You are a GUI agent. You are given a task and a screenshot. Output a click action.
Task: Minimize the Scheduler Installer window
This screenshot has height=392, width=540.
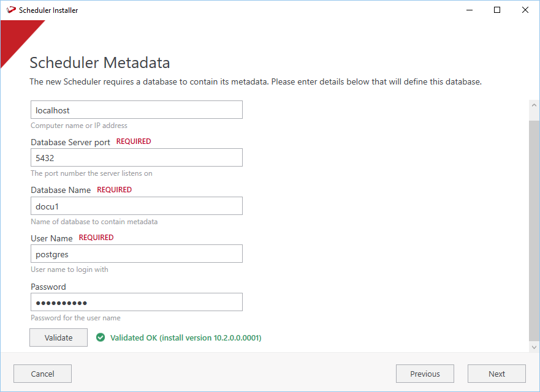click(469, 10)
